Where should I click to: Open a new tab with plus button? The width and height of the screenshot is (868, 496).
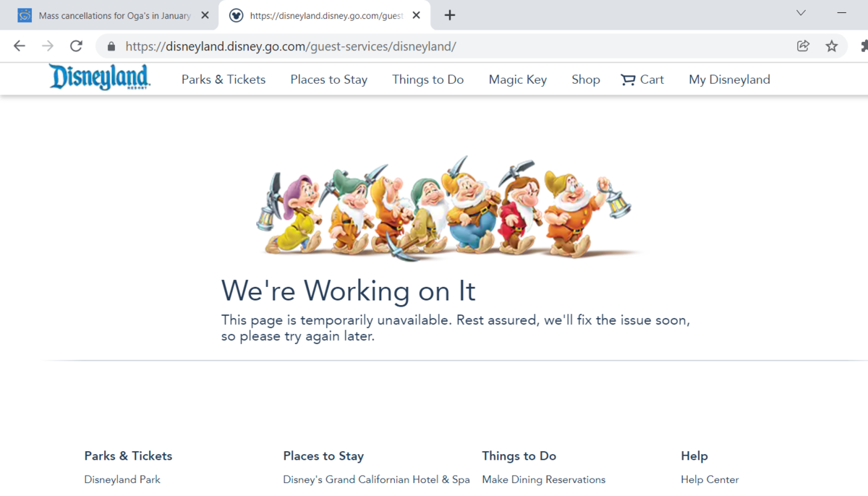click(450, 15)
